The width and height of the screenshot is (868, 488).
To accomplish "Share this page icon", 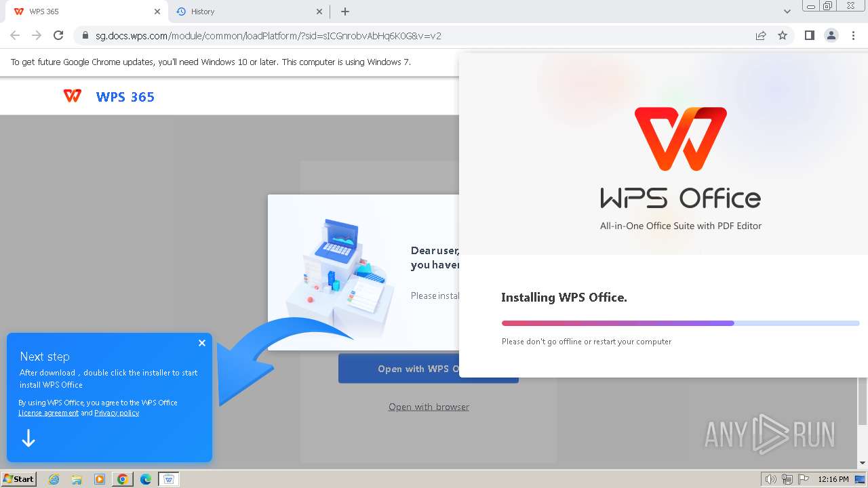I will [x=761, y=36].
